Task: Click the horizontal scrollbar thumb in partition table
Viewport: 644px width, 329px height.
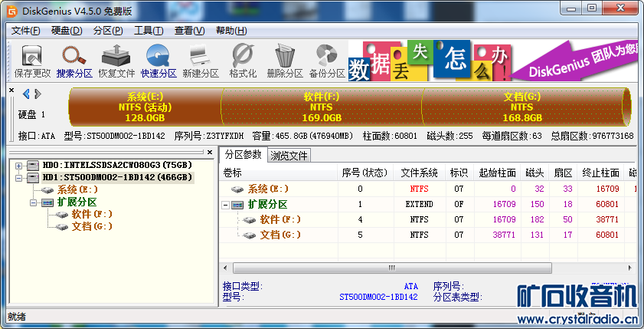Action: [x=392, y=268]
